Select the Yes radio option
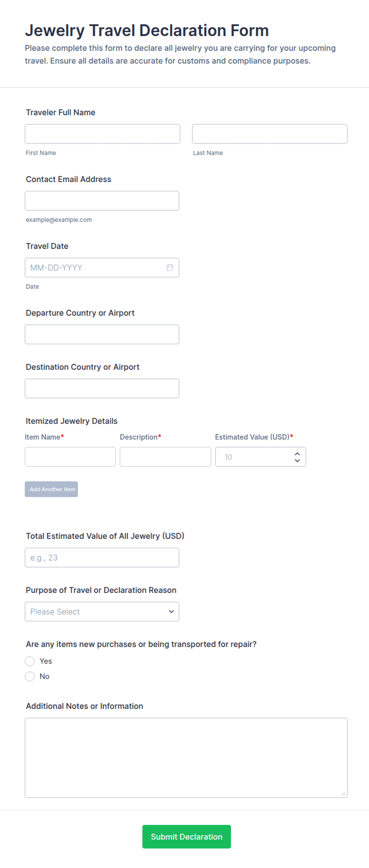The height and width of the screenshot is (868, 369). tap(30, 661)
